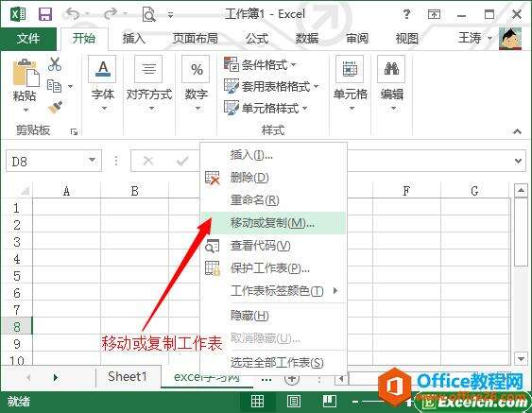Choose 保护工作表(P) from the context menu
The width and height of the screenshot is (532, 413).
point(273,268)
